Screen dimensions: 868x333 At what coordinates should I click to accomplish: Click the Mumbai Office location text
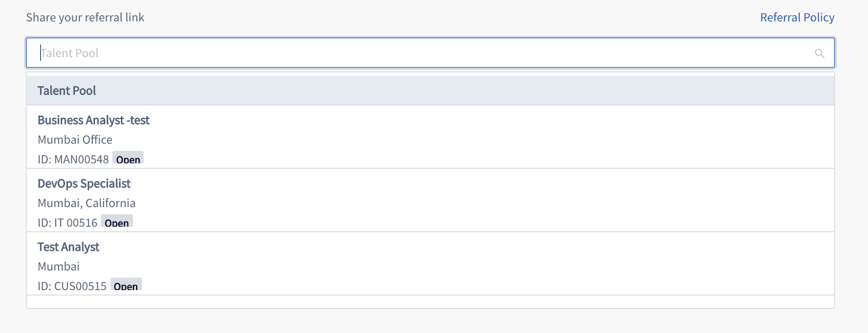(x=75, y=140)
